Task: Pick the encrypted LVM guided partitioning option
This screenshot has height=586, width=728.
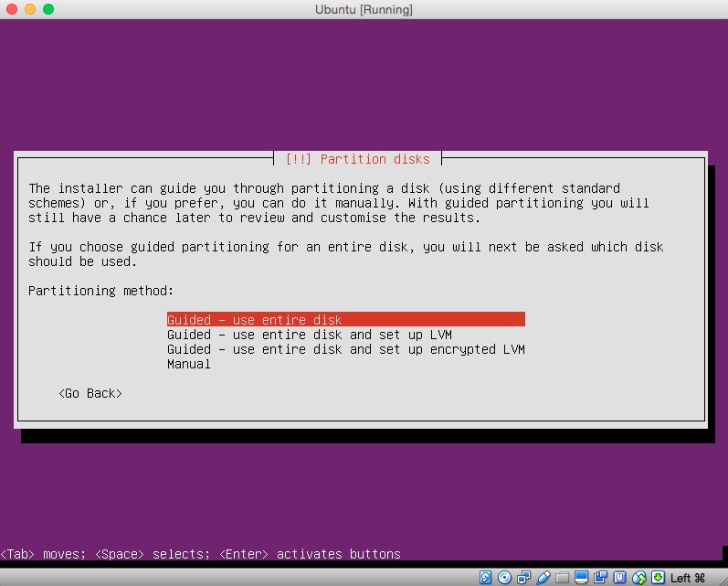Action: point(345,349)
